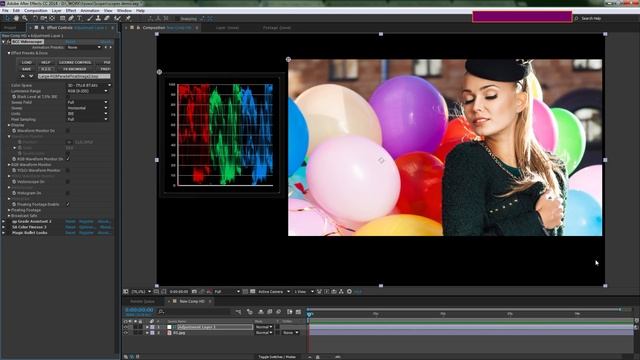
Task: Hide Adjustment Layer 1 with eye icon
Action: pos(126,327)
